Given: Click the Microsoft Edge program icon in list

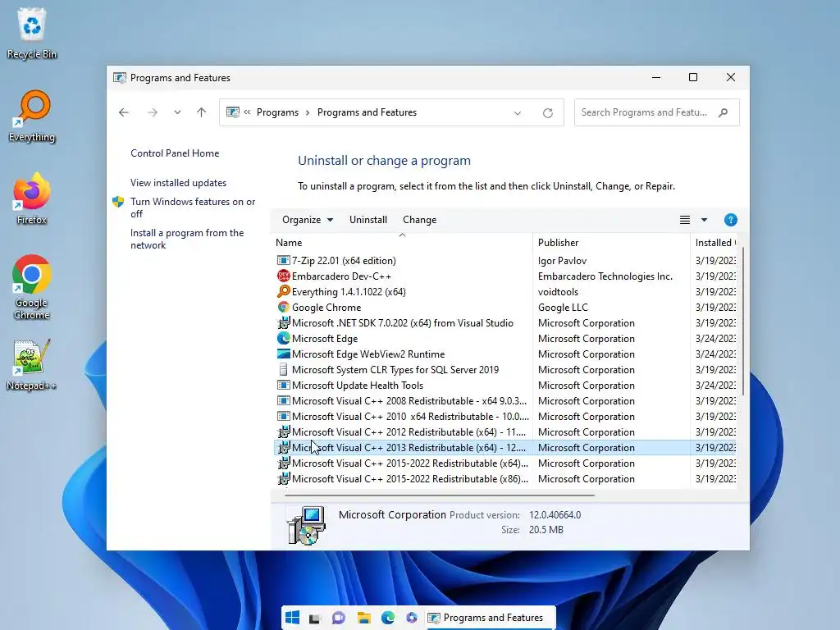Looking at the screenshot, I should click(x=283, y=338).
